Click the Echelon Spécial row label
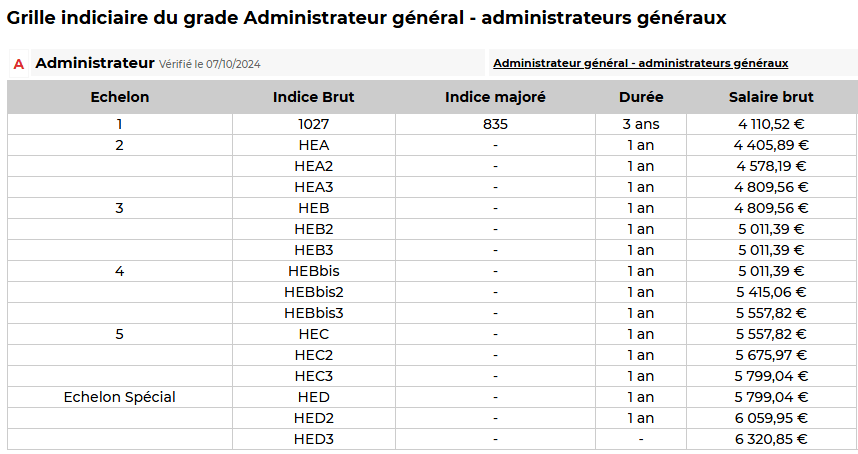This screenshot has height=454, width=858. [120, 397]
